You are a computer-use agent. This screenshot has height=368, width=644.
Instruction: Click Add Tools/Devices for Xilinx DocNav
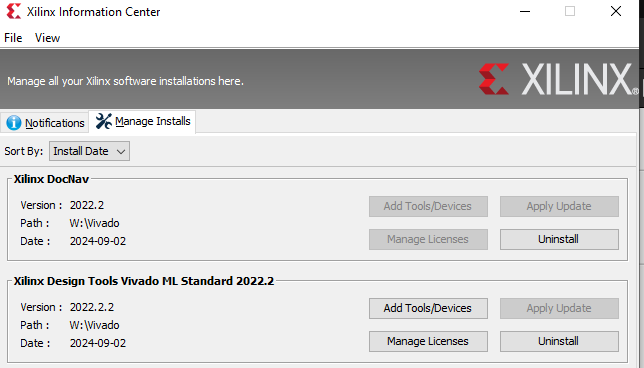click(428, 206)
